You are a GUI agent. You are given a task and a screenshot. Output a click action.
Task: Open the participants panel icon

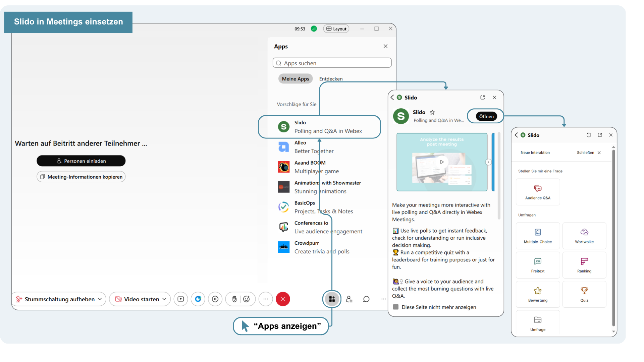click(349, 299)
